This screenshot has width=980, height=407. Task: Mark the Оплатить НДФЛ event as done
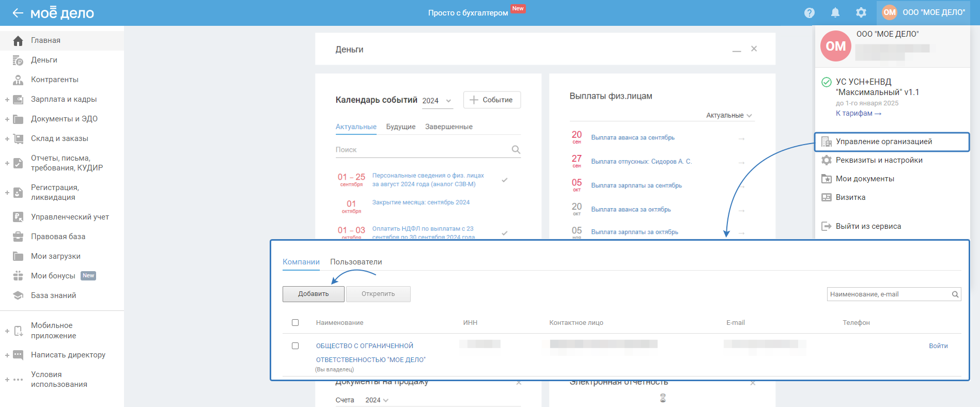505,233
